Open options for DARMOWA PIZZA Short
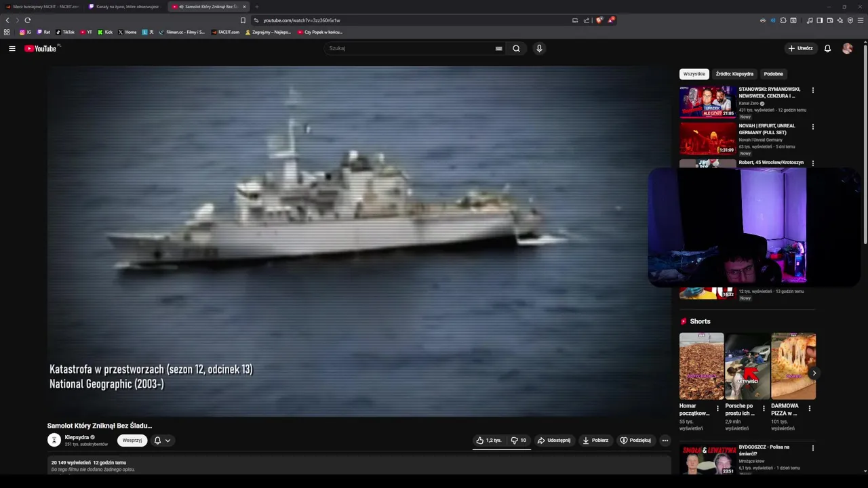The height and width of the screenshot is (488, 868). coord(809,409)
